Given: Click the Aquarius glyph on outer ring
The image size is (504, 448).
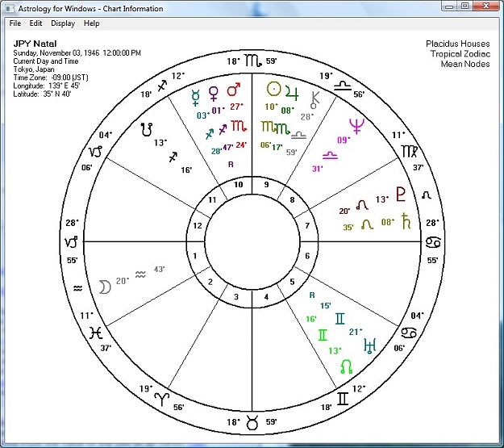Looking at the screenshot, I should (77, 288).
